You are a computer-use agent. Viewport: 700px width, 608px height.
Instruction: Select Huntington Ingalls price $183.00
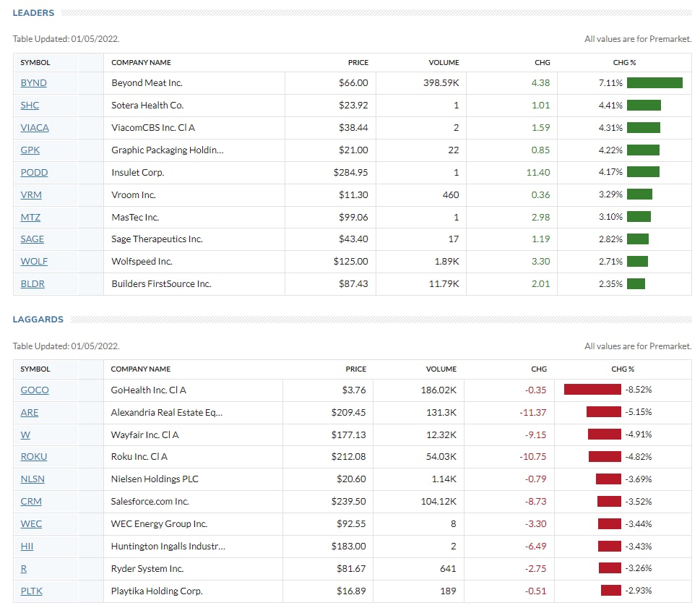[x=348, y=546]
